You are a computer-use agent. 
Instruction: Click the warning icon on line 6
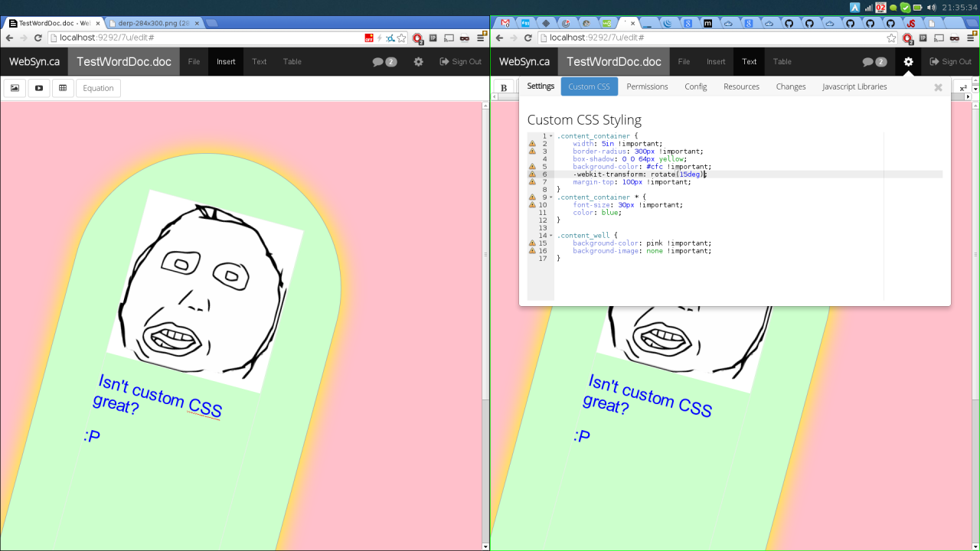(532, 174)
